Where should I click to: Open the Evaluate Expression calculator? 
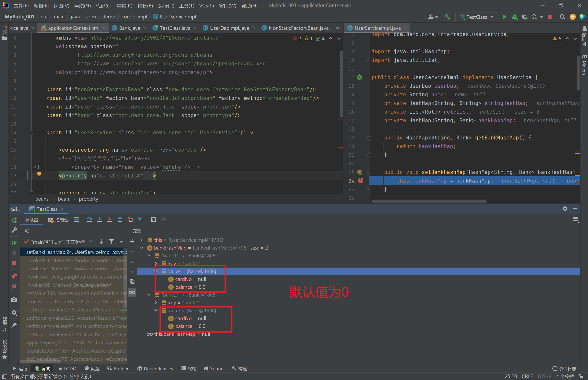[x=153, y=219]
